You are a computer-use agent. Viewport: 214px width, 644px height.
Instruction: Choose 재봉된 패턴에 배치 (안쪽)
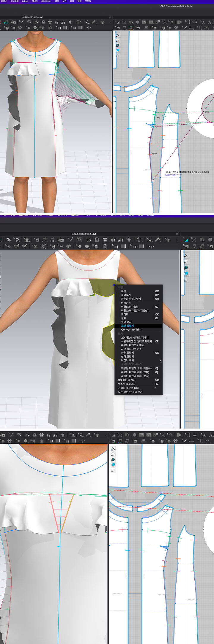click(x=138, y=372)
